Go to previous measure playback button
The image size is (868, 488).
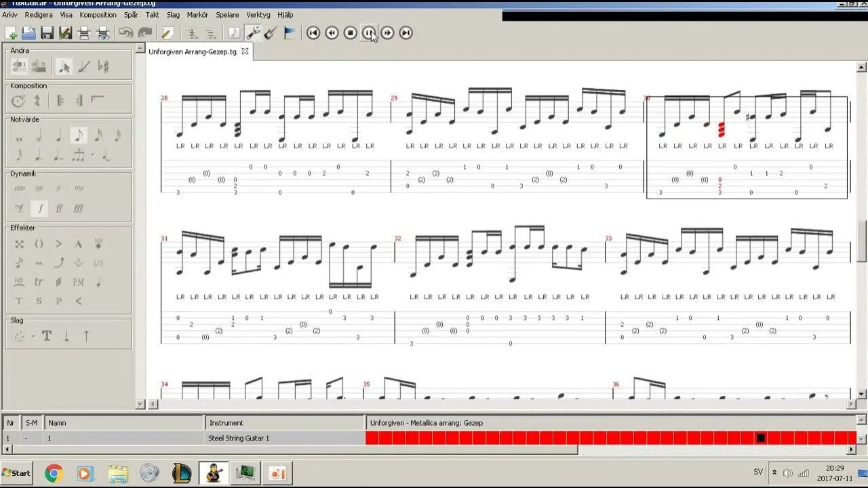pyautogui.click(x=332, y=33)
